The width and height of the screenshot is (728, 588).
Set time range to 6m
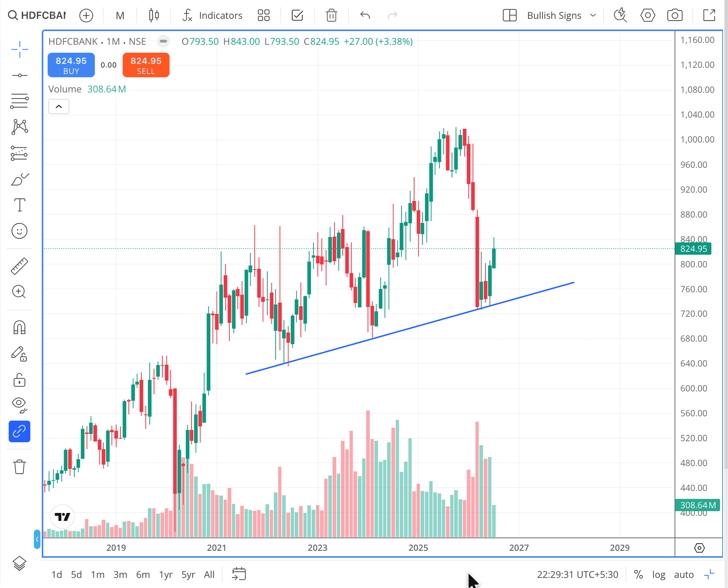[143, 574]
